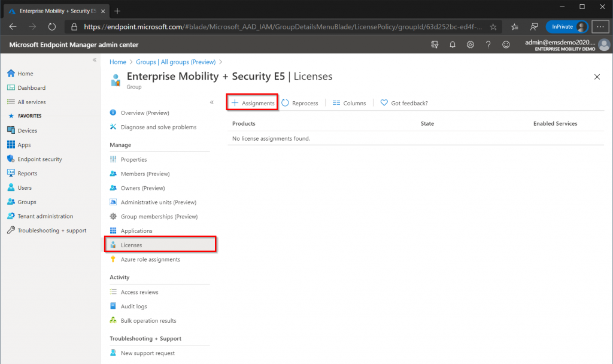Screen dimensions: 613x364
Task: Open a new browser tab
Action: (x=117, y=11)
